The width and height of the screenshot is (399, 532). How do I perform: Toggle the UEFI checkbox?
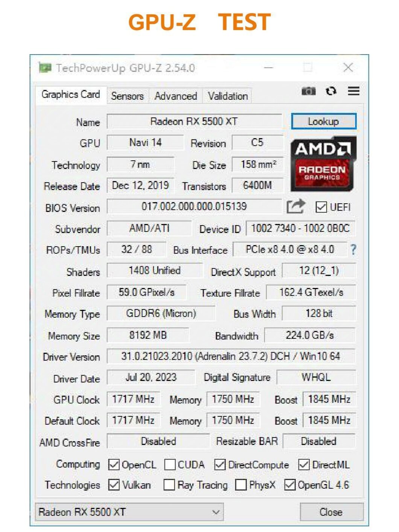click(x=321, y=207)
